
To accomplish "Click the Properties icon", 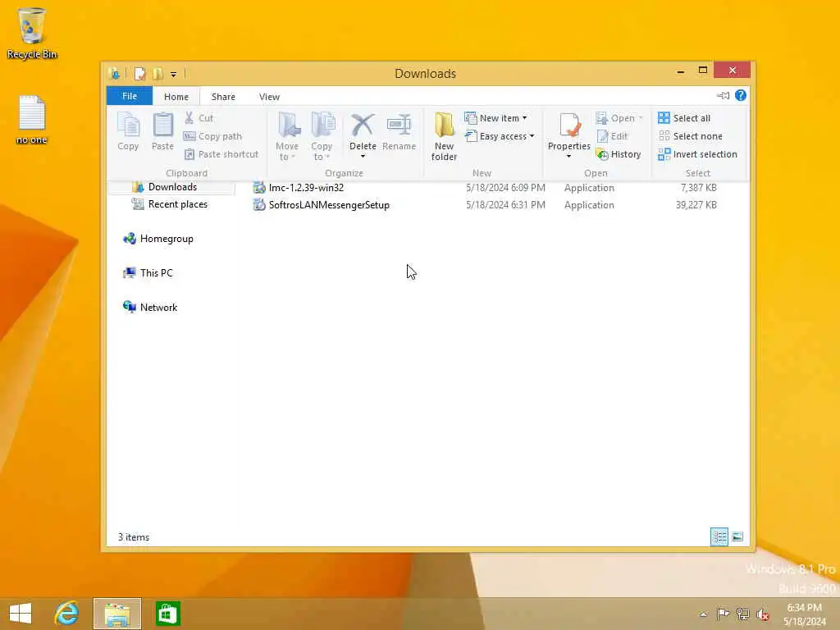I will click(569, 126).
